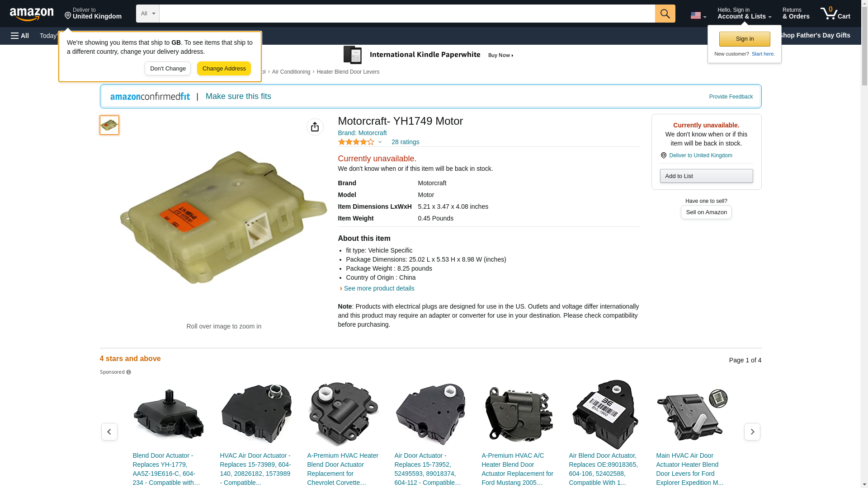The image size is (868, 488).
Task: Open the 28 ratings link
Action: tap(405, 142)
